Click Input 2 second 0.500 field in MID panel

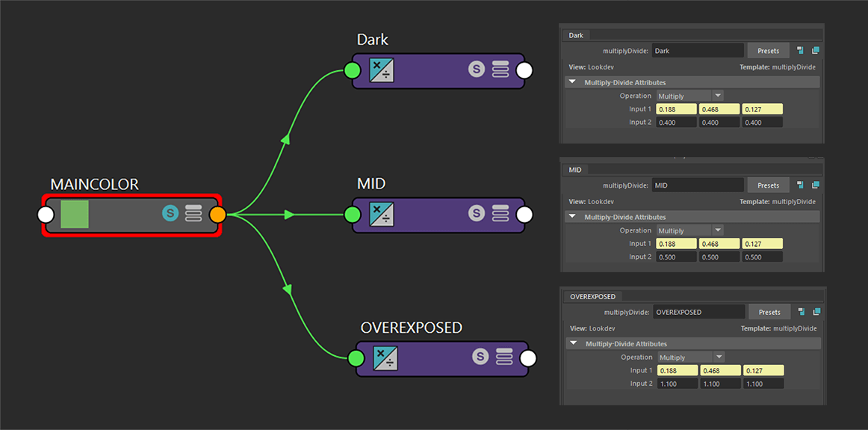[719, 257]
